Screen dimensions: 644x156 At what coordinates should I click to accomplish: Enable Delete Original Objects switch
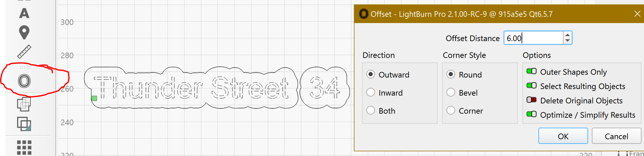pos(532,100)
